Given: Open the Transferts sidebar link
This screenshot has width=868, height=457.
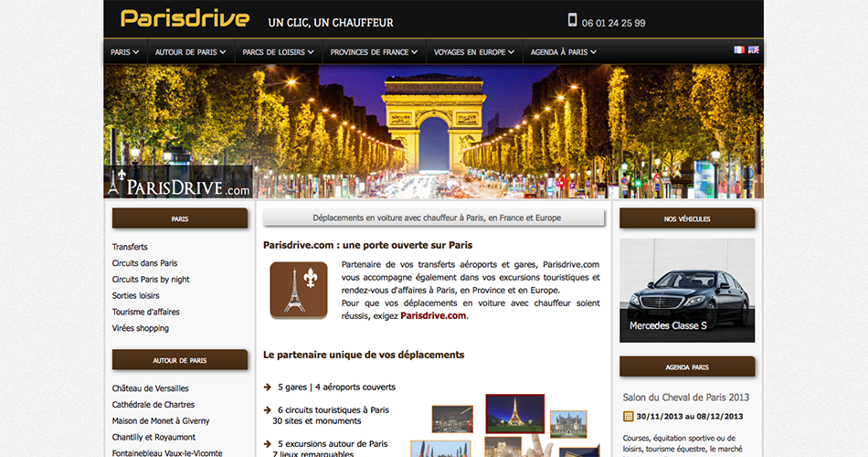Looking at the screenshot, I should [130, 247].
